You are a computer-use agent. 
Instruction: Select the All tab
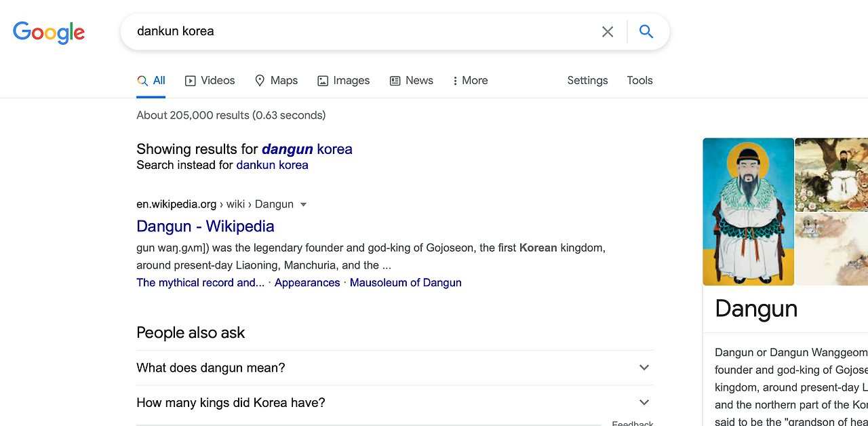pyautogui.click(x=151, y=80)
